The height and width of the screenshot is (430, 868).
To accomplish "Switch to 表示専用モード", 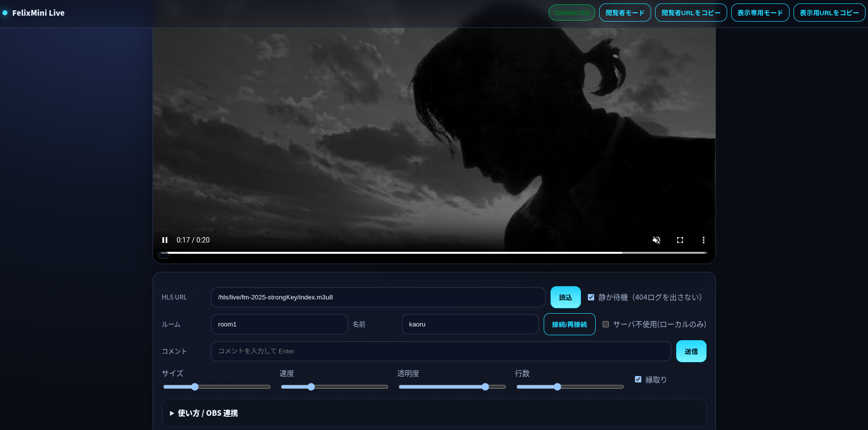I will [760, 13].
